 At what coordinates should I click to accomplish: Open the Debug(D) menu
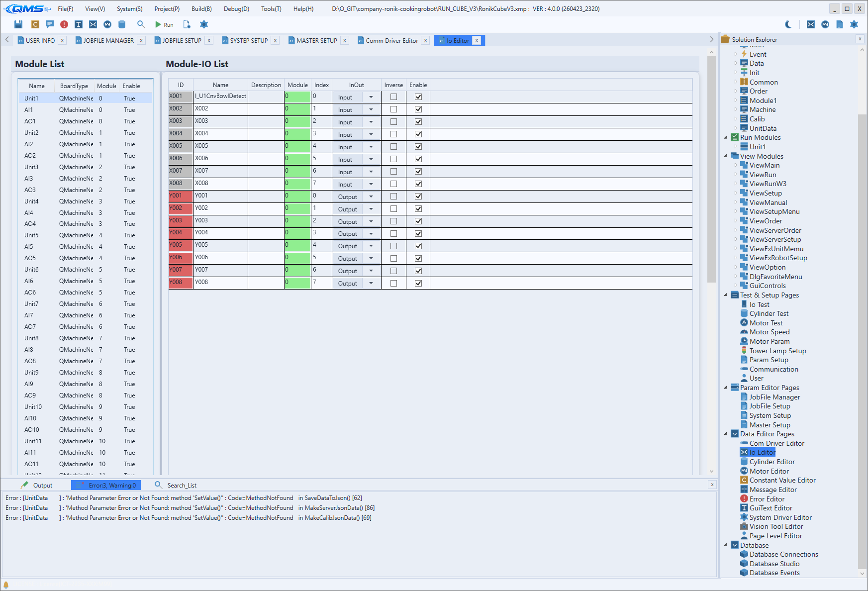(236, 9)
